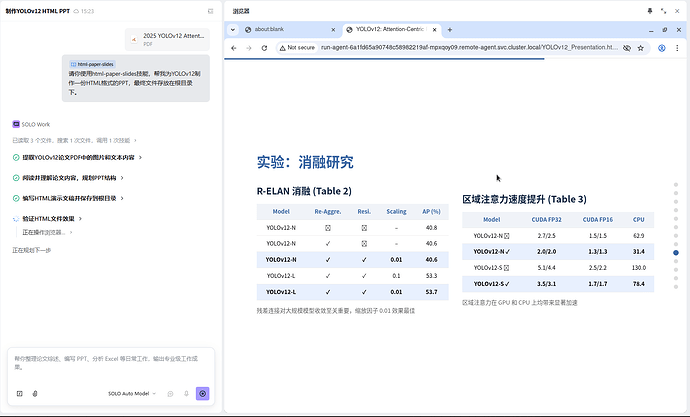Image resolution: width=690 pixels, height=417 pixels.
Task: Open the 2025 YOLOv12 PDF attachment
Action: [x=167, y=39]
